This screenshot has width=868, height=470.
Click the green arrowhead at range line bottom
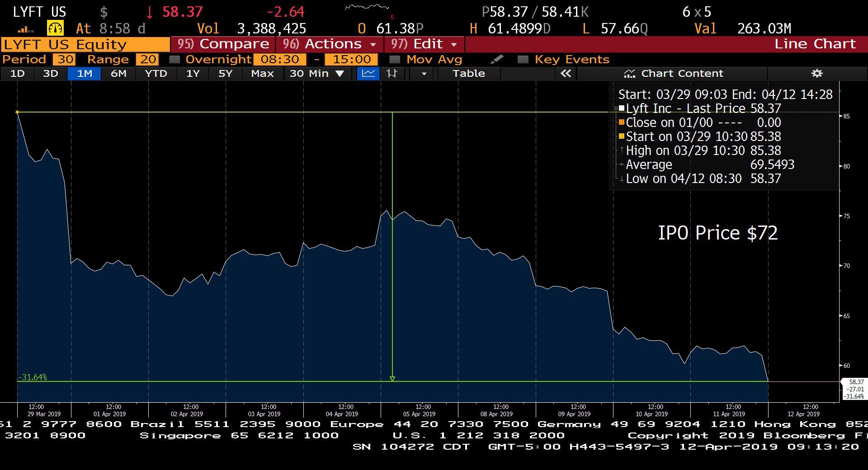click(392, 379)
